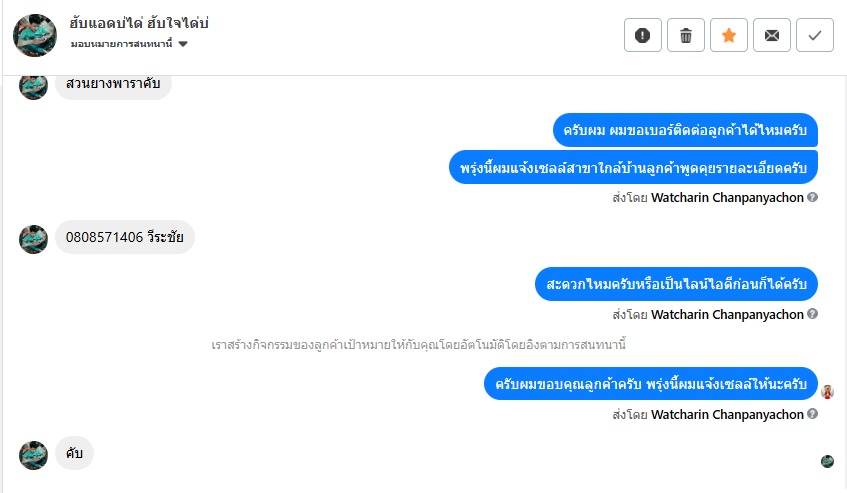This screenshot has height=493, width=847.
Task: Click customer avatar beside phone number message
Action: [34, 239]
